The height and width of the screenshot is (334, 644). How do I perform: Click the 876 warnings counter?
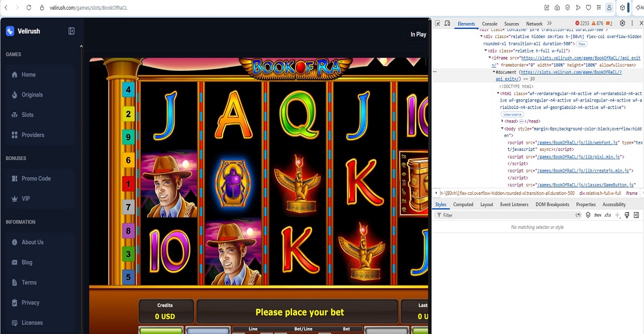click(597, 24)
